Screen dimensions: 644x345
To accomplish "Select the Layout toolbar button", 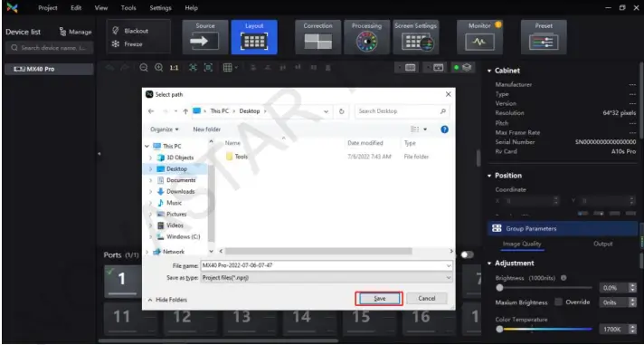I will pyautogui.click(x=254, y=37).
